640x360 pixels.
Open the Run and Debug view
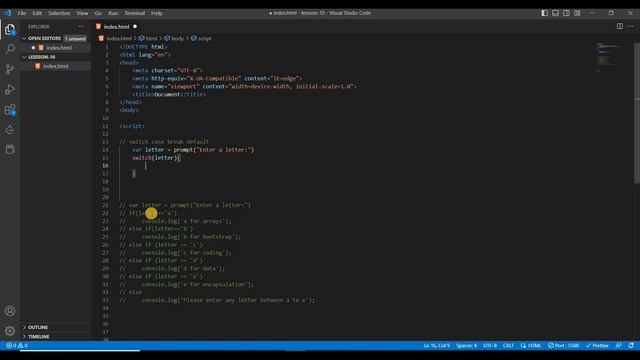tap(10, 89)
